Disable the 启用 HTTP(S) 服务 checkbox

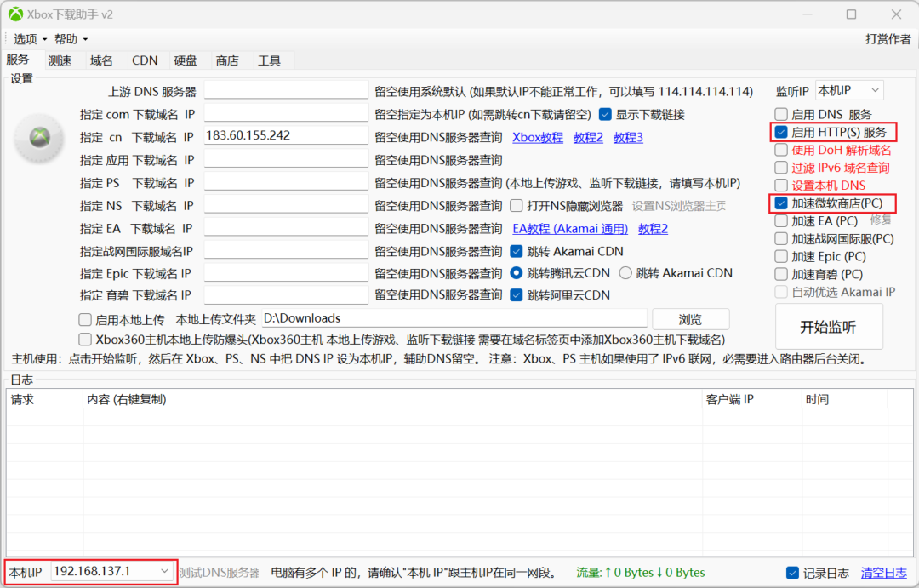click(780, 132)
